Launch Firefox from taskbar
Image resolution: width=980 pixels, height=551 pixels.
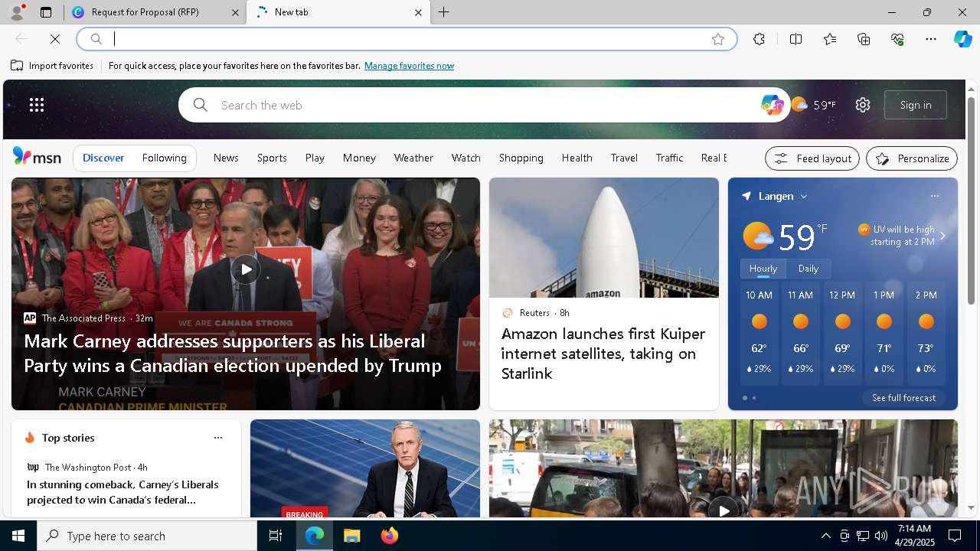point(389,536)
